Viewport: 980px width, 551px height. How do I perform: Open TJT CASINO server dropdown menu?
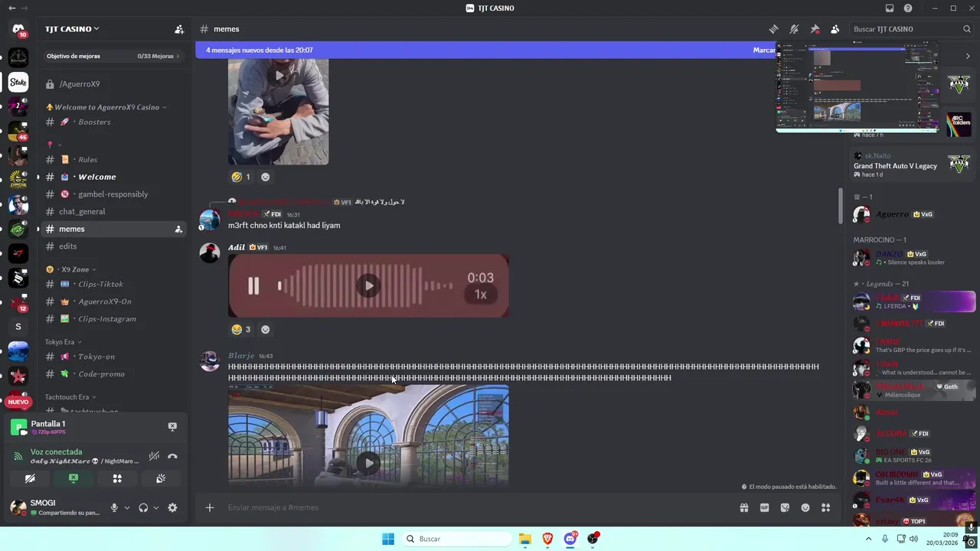[72, 29]
